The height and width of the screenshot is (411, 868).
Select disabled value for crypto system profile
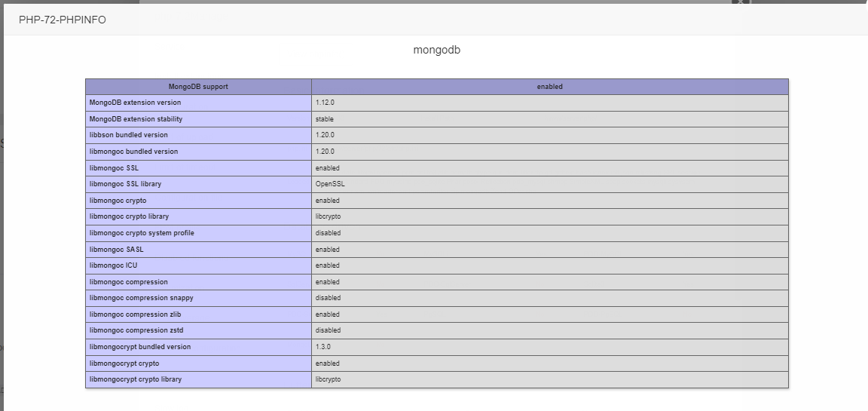click(550, 233)
